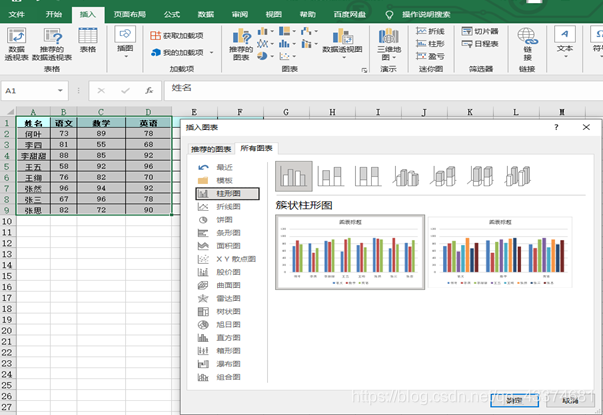Image resolution: width=603 pixels, height=415 pixels.
Task: Switch to the Formulas (公式) tab
Action: (x=172, y=15)
